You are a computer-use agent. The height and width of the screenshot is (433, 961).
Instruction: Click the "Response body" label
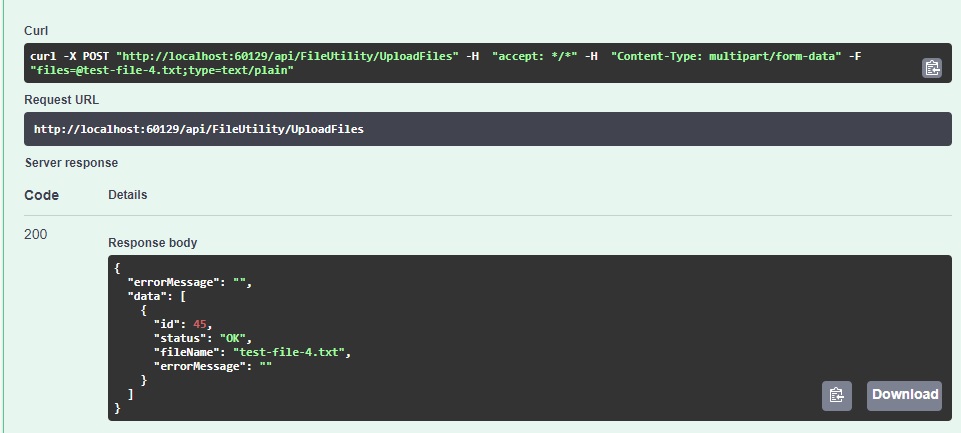click(x=153, y=243)
